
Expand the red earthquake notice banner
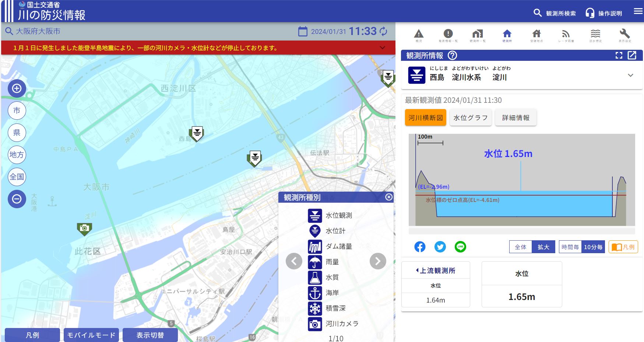tap(383, 48)
